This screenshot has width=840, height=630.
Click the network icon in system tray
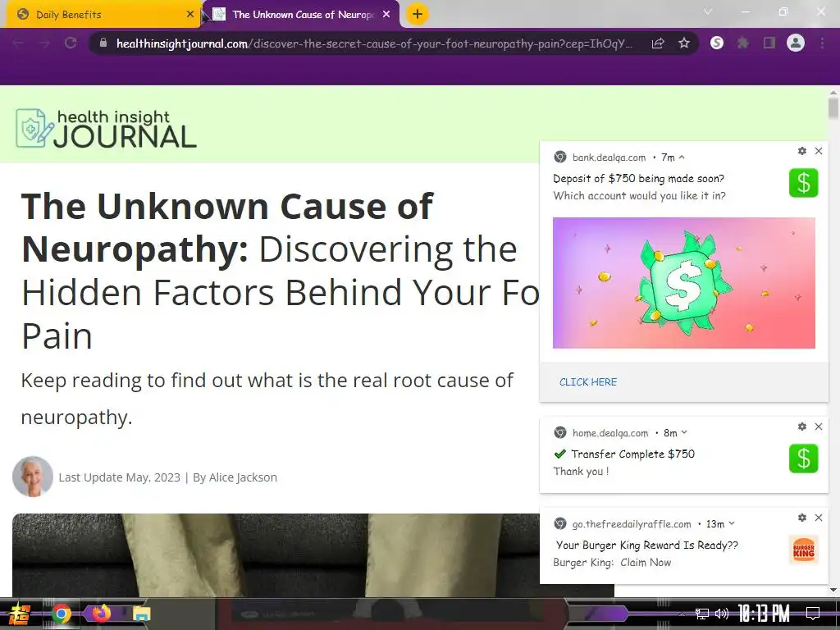point(702,614)
